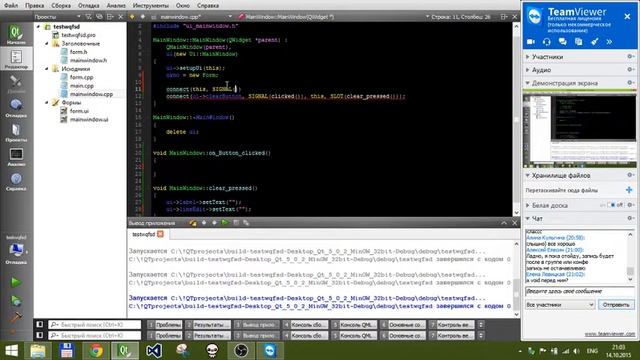Show more TeamViewer toolbar options
The width and height of the screenshot is (640, 360).
point(609,42)
